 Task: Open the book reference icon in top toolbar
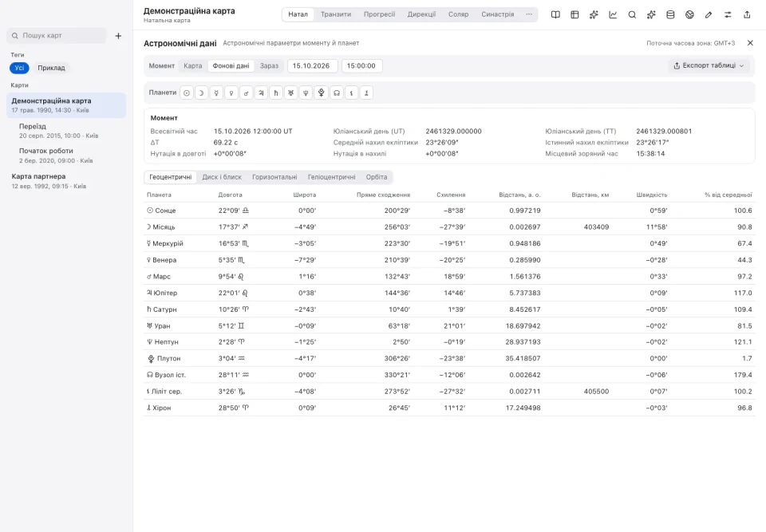(555, 14)
